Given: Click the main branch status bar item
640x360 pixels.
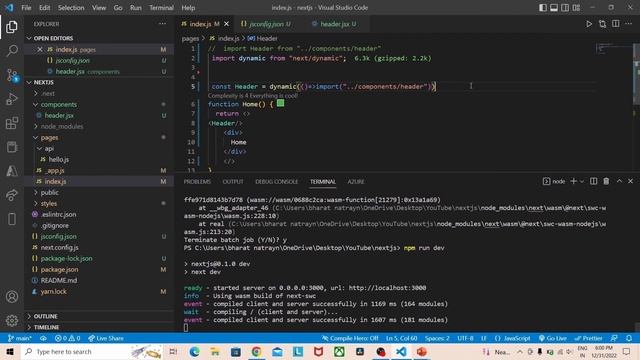Looking at the screenshot, I should pos(19,338).
